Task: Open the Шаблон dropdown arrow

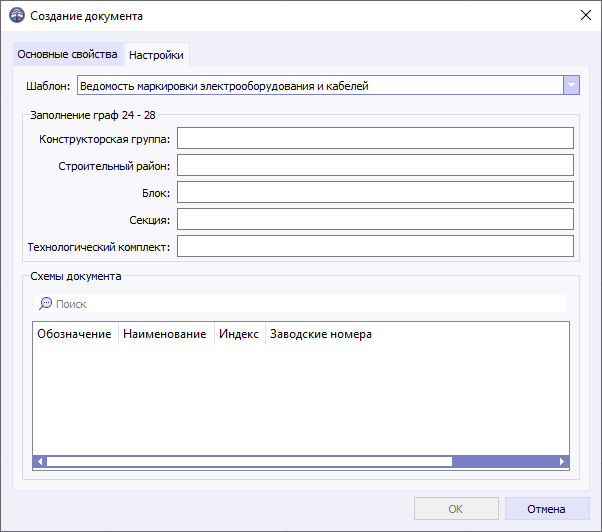Action: [571, 85]
